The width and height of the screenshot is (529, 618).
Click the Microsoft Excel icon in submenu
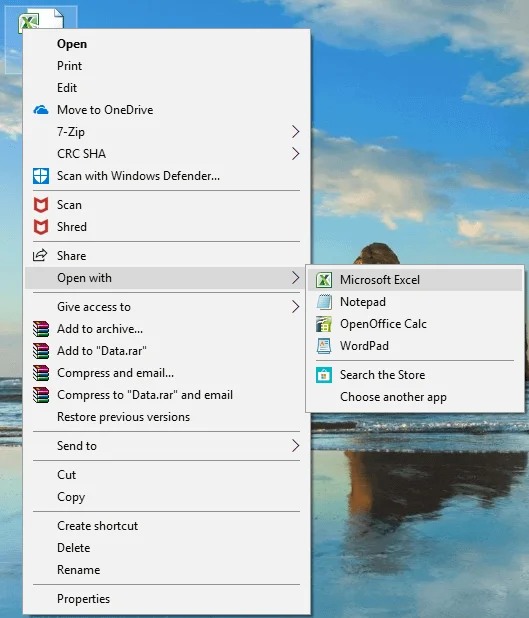pos(324,280)
